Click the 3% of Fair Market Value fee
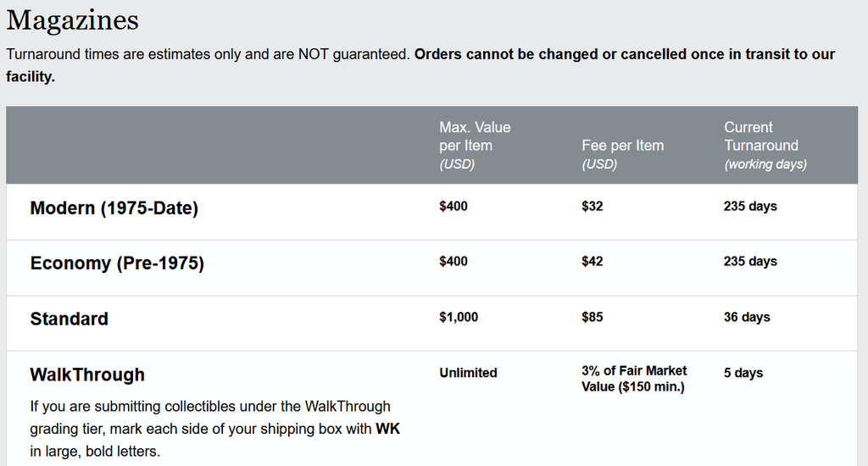The width and height of the screenshot is (868, 466). [634, 379]
